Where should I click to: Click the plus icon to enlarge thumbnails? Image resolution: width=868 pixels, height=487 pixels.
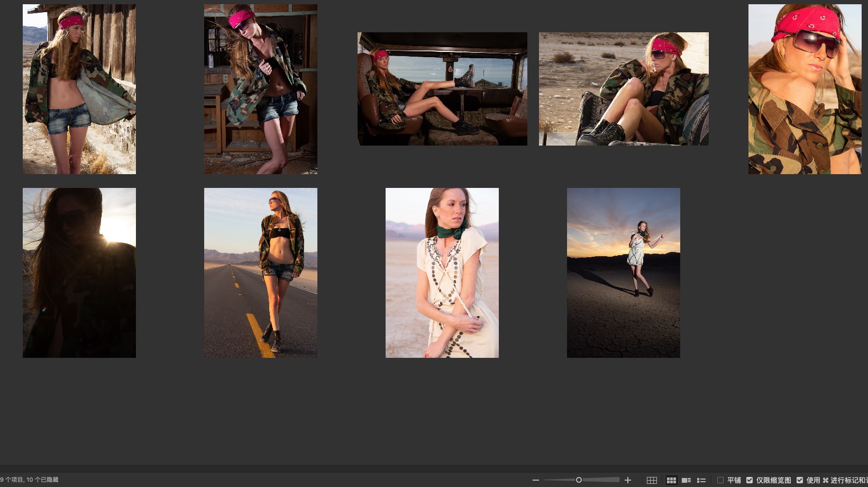pos(628,480)
